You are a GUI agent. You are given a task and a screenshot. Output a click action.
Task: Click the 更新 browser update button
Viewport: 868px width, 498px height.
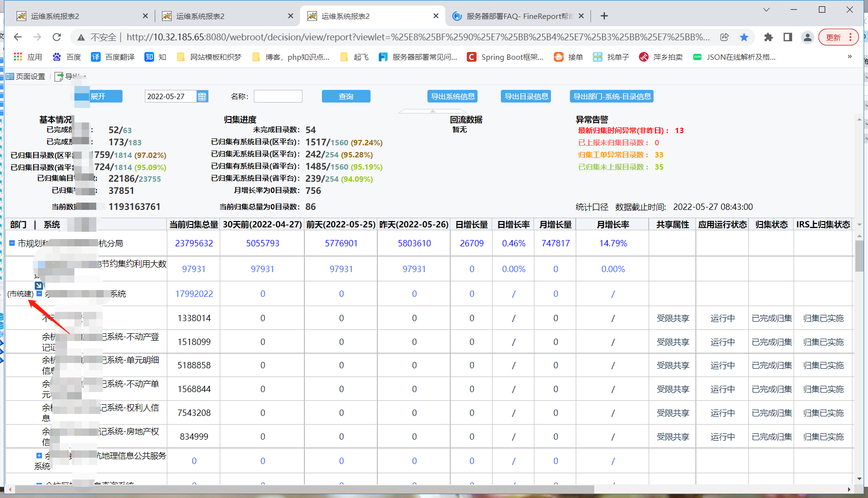(838, 37)
